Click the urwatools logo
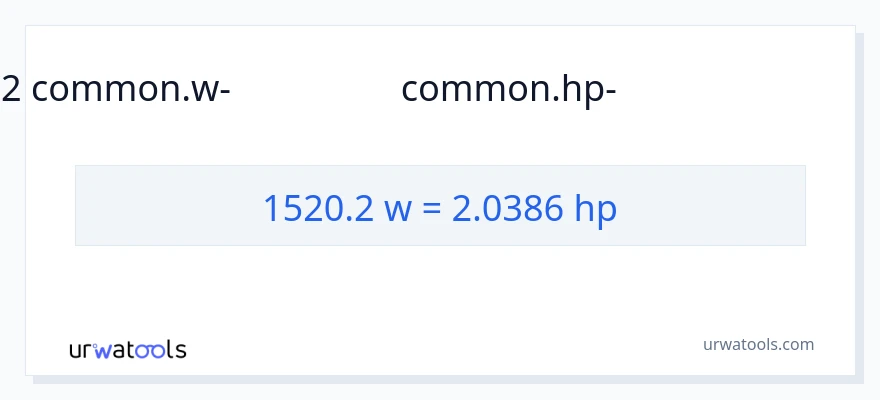Screen dimensions: 880x400 (127, 349)
